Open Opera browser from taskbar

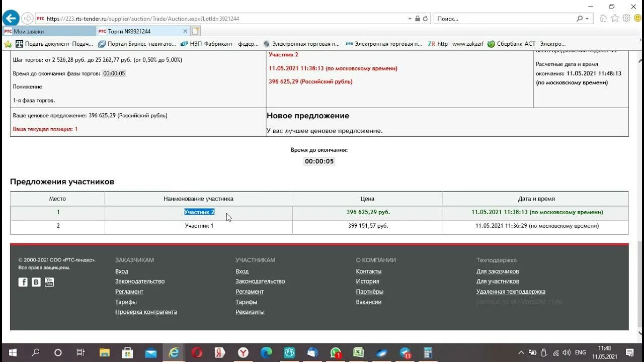pyautogui.click(x=197, y=352)
